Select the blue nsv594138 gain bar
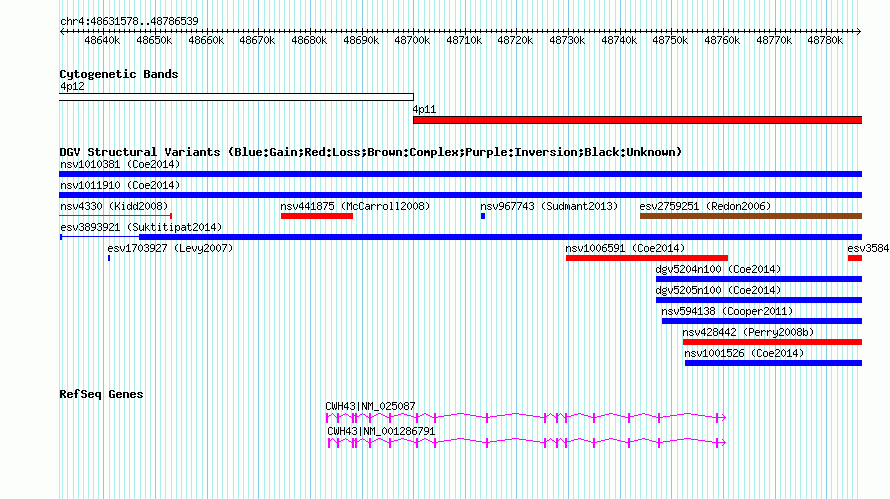 click(x=762, y=321)
